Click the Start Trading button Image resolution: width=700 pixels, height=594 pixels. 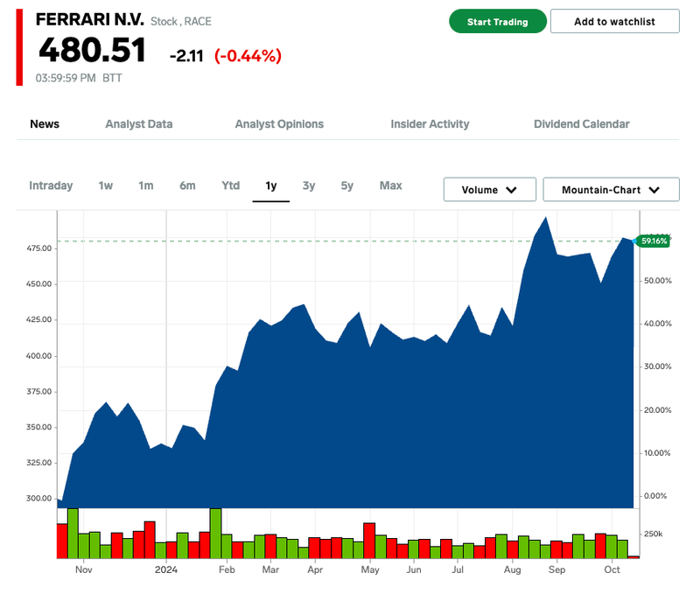497,21
